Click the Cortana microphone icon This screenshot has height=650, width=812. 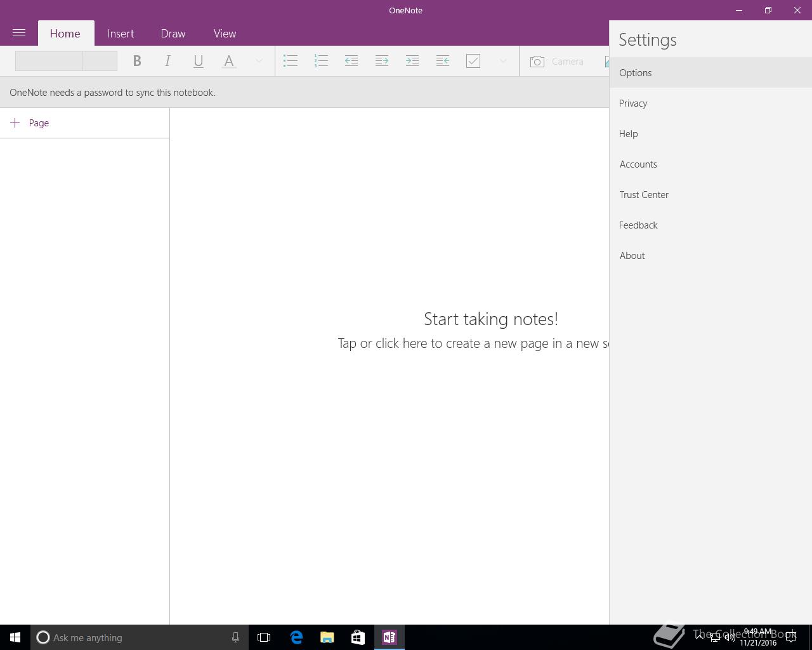pos(235,637)
